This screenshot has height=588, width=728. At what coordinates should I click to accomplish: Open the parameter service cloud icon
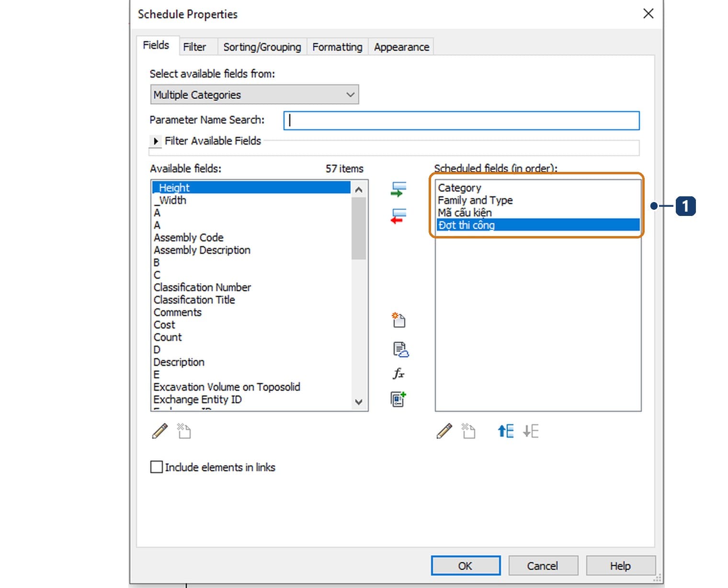[x=400, y=350]
